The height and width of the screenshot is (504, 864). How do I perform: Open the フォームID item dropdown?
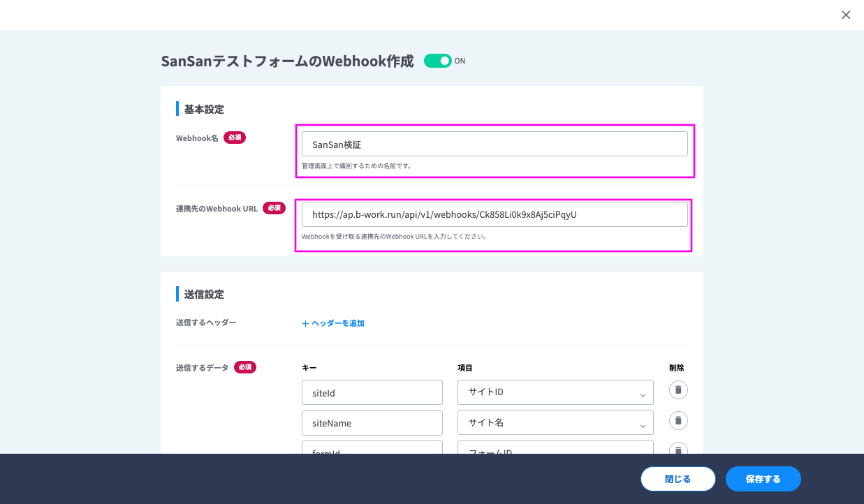tap(555, 447)
